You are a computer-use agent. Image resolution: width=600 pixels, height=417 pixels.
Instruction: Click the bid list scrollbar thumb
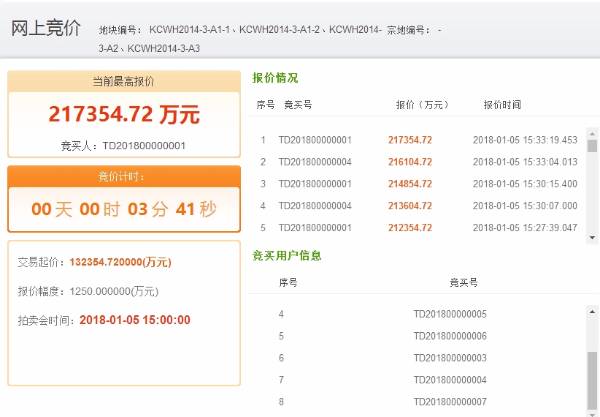(592, 146)
